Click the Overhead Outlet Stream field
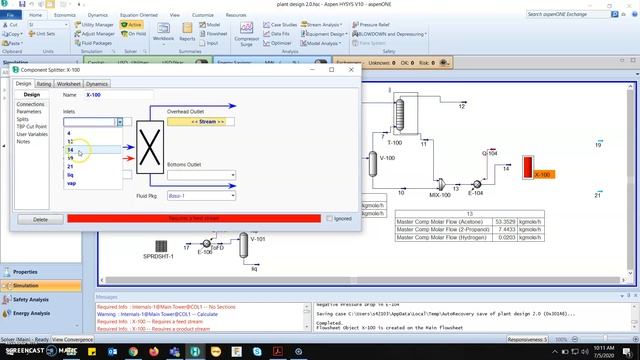 [x=201, y=122]
